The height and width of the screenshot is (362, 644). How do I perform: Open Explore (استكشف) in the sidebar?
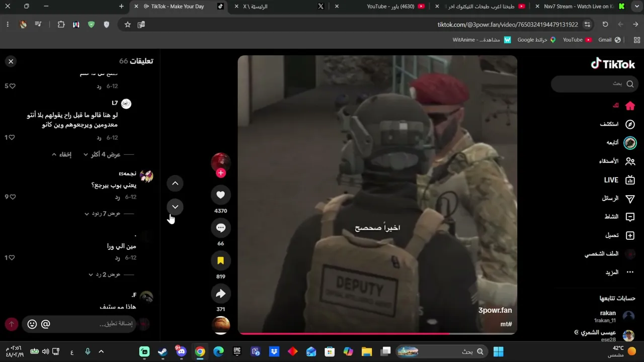(617, 124)
